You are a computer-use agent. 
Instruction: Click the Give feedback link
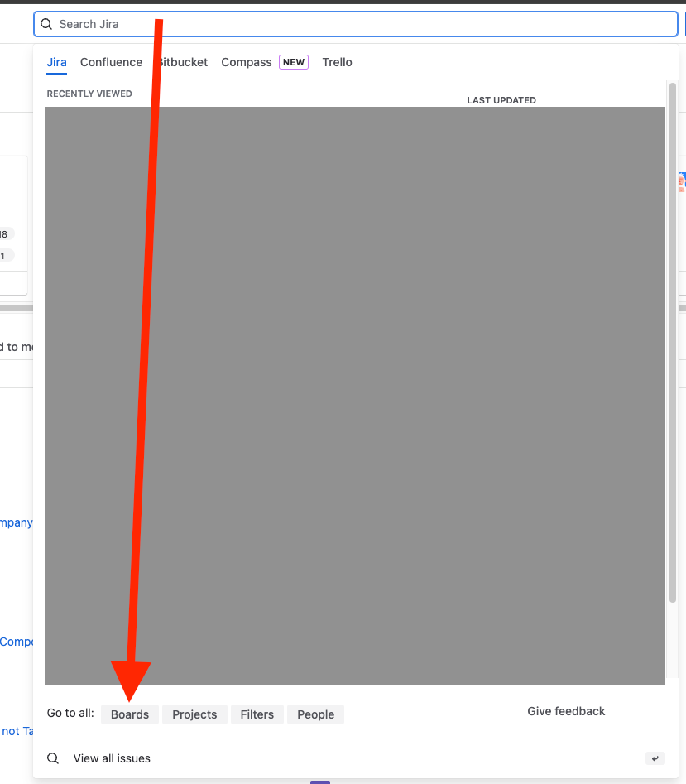coord(566,711)
